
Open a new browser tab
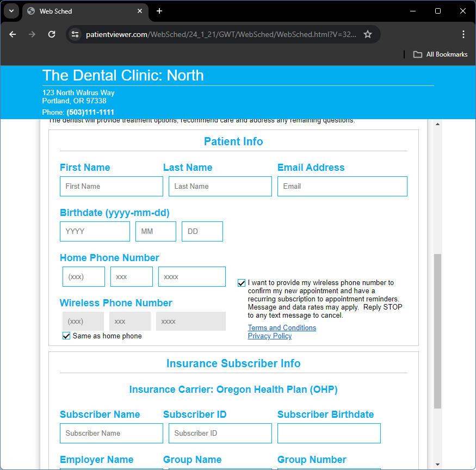tap(159, 11)
